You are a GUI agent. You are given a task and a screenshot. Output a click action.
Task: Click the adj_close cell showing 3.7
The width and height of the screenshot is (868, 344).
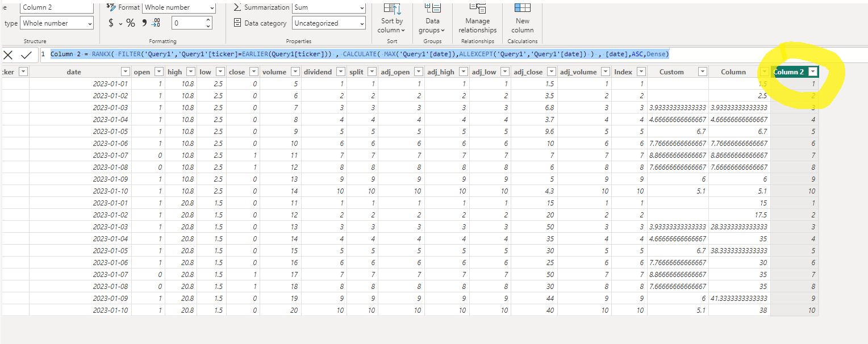(533, 120)
